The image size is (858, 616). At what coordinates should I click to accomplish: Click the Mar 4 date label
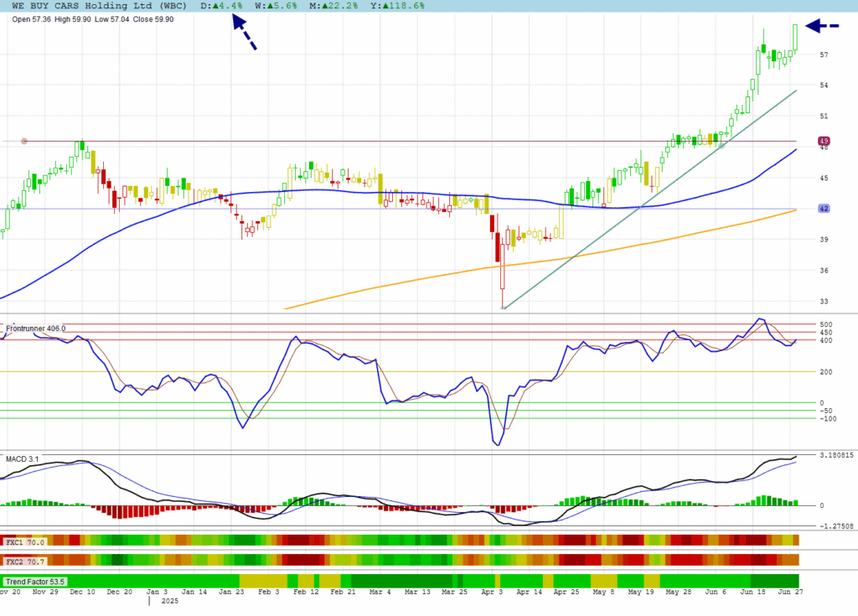tap(380, 592)
